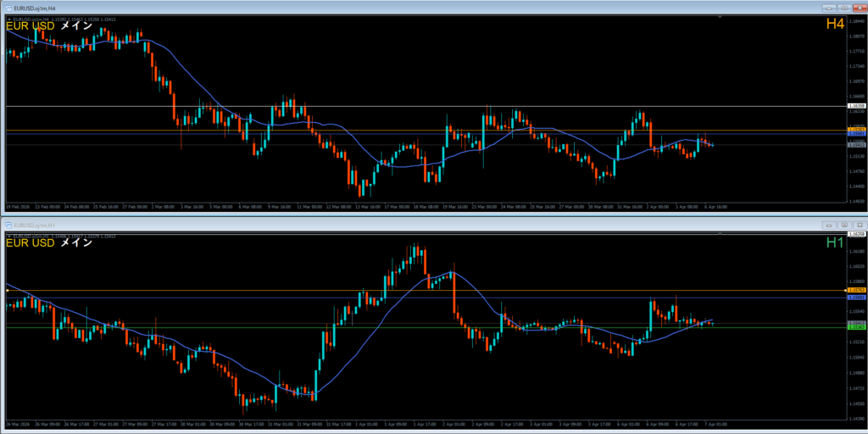Minimize the EURUSD H4 chart window

(829, 8)
